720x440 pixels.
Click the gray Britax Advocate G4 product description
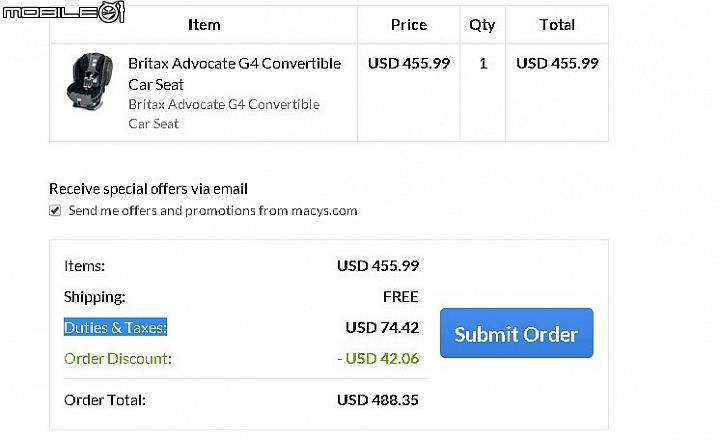point(224,114)
